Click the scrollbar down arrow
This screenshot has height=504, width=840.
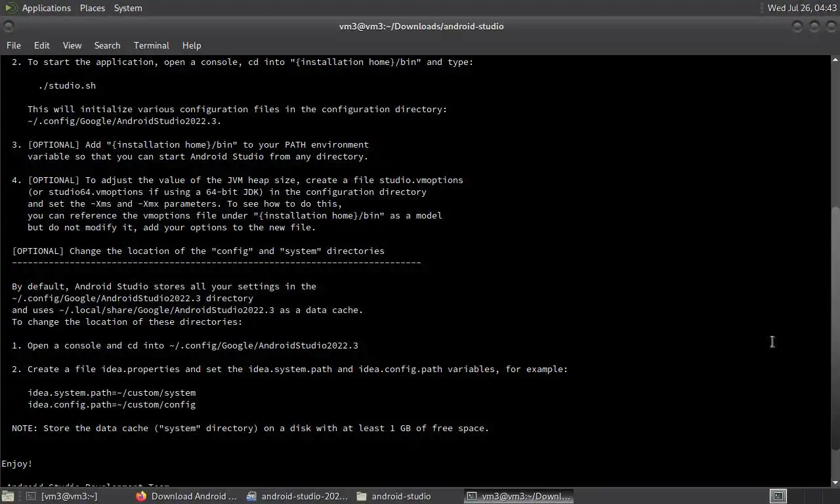point(835,482)
